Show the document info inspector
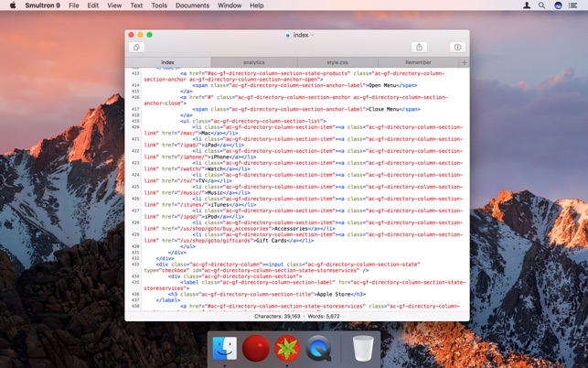588x368 pixels. pos(457,48)
